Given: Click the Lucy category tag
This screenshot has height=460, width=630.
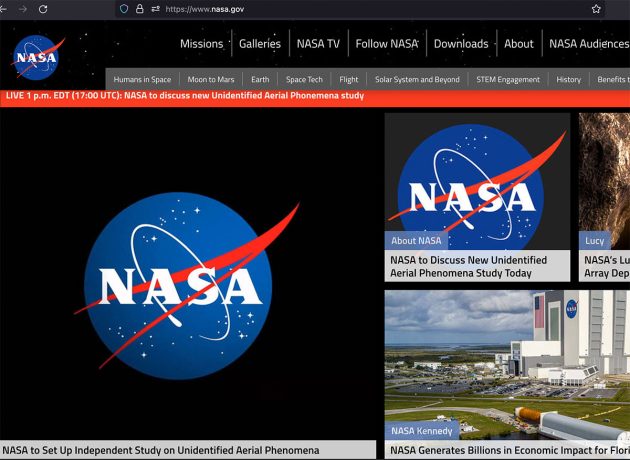Looking at the screenshot, I should [595, 241].
